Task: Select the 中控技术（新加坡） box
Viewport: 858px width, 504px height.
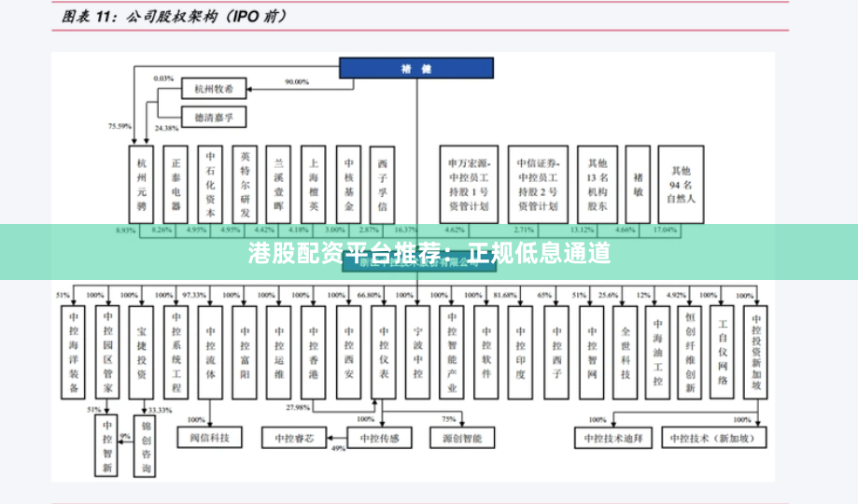Action: pos(714,438)
